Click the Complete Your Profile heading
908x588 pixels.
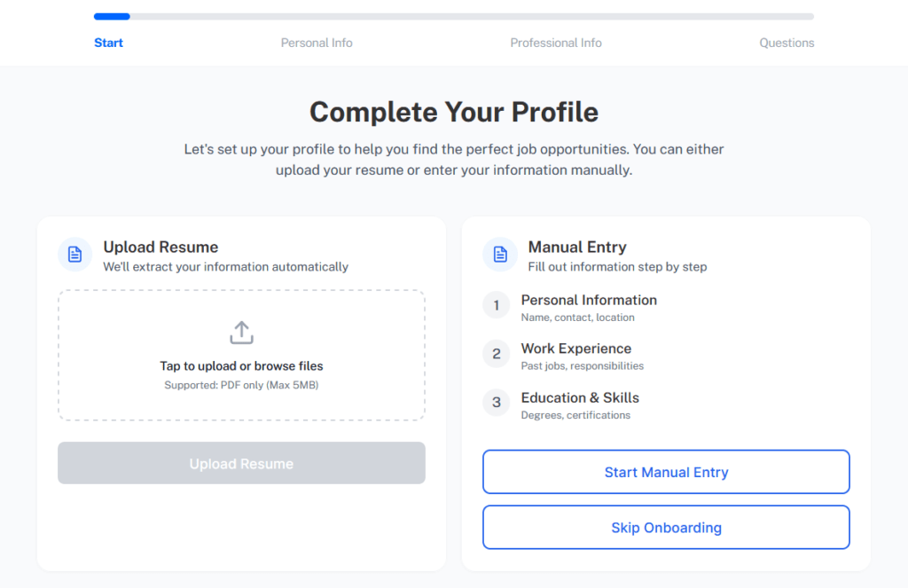[x=453, y=113]
